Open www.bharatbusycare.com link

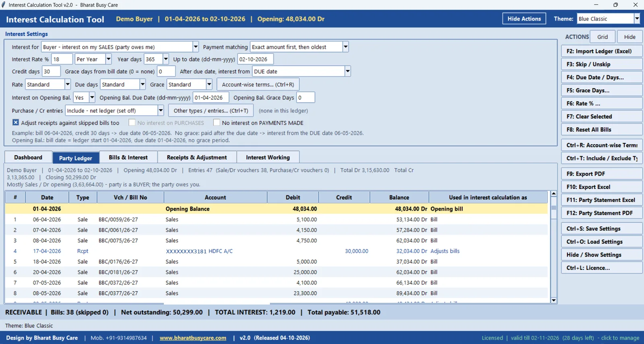pos(193,338)
